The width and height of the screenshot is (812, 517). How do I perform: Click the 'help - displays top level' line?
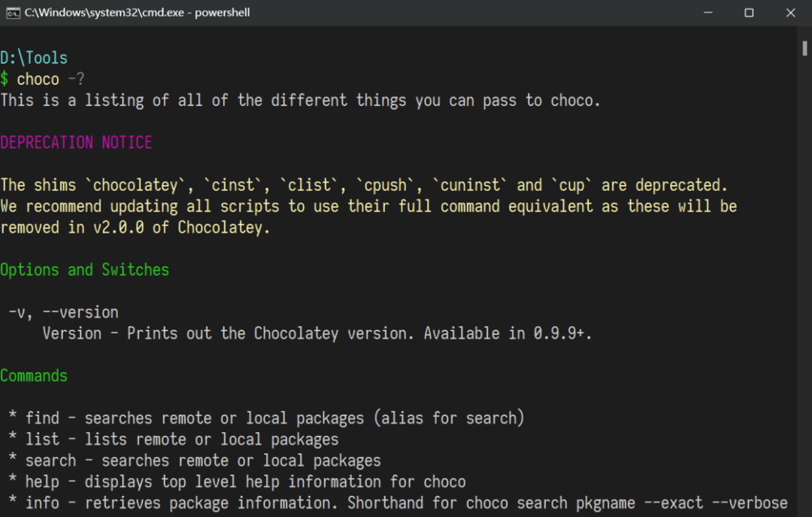[x=237, y=482]
